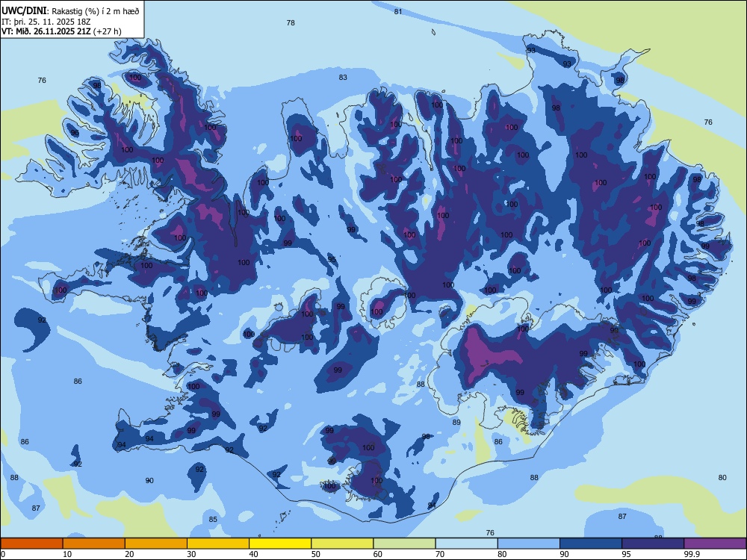Click the "99.9" legend scale label

[691, 554]
